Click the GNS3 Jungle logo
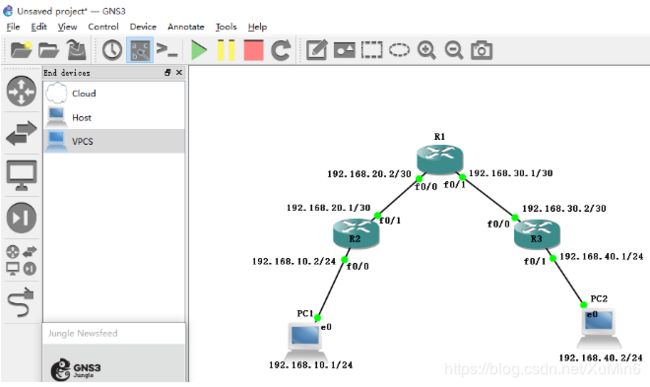The width and height of the screenshot is (650, 387). pyautogui.click(x=75, y=369)
